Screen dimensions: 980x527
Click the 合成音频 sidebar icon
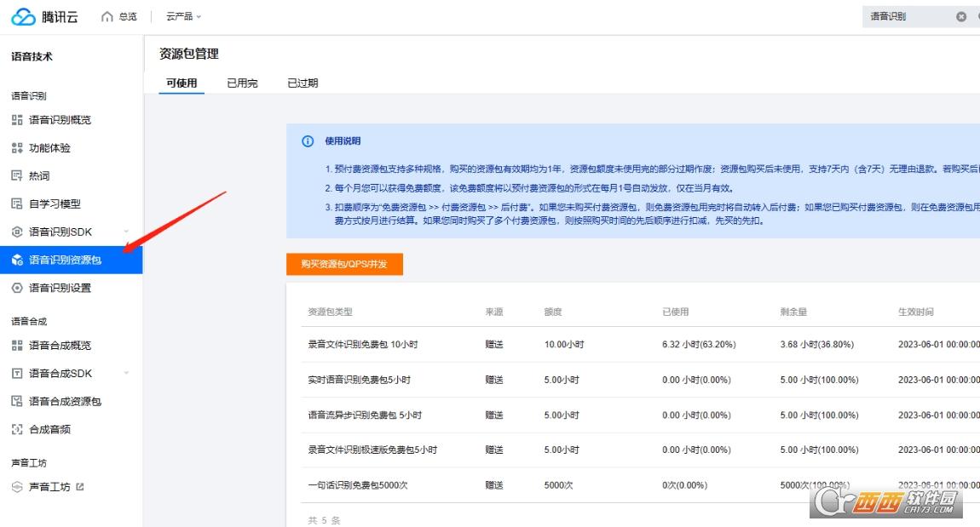(x=17, y=430)
